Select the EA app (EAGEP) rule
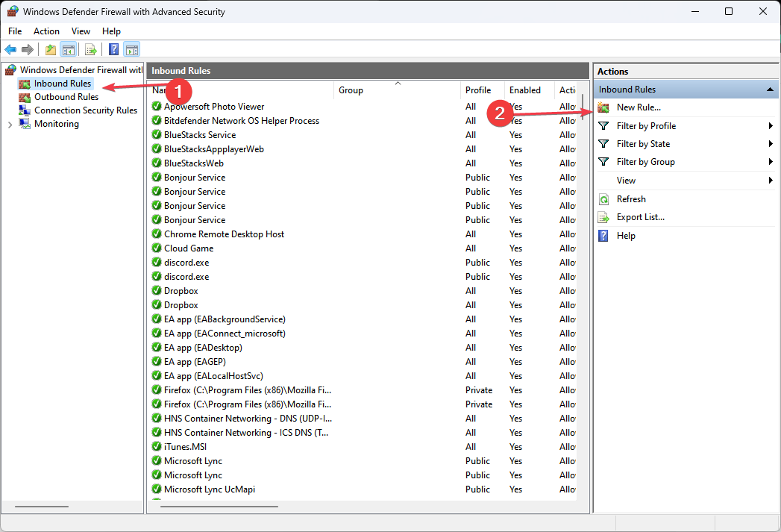The height and width of the screenshot is (532, 781). 195,362
